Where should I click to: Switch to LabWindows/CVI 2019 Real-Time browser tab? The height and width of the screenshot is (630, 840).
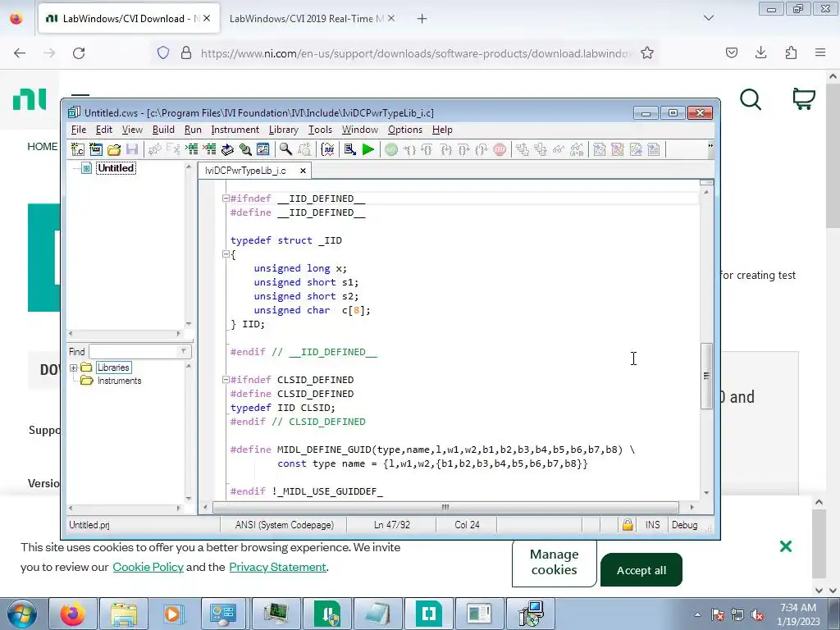[307, 19]
